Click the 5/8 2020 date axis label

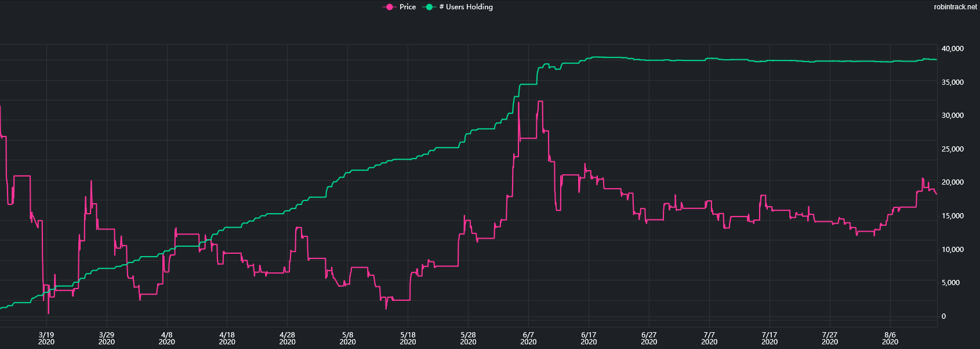pyautogui.click(x=348, y=338)
